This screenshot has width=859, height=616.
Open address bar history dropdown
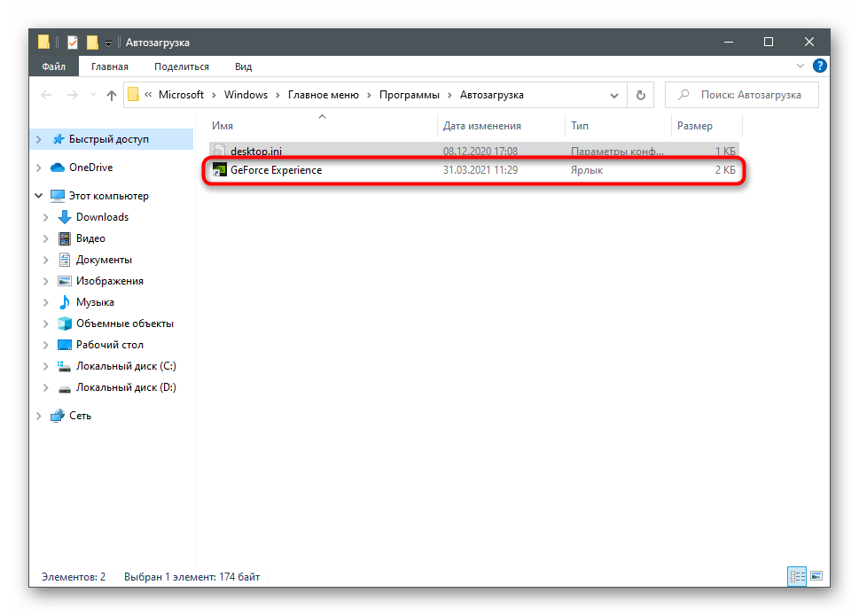coord(614,95)
